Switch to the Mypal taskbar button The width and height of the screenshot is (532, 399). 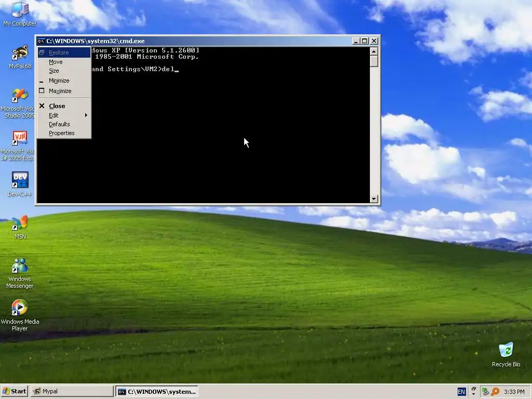click(x=72, y=391)
